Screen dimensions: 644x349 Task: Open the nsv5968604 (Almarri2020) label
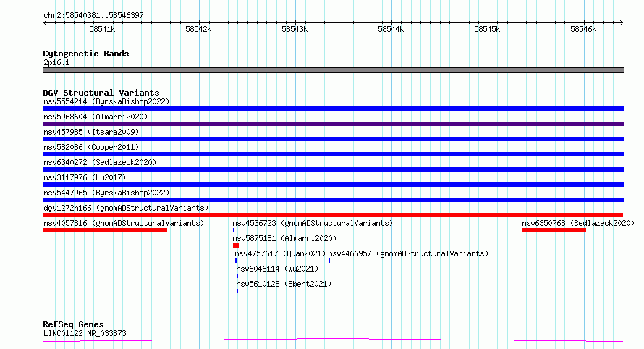[x=96, y=117]
